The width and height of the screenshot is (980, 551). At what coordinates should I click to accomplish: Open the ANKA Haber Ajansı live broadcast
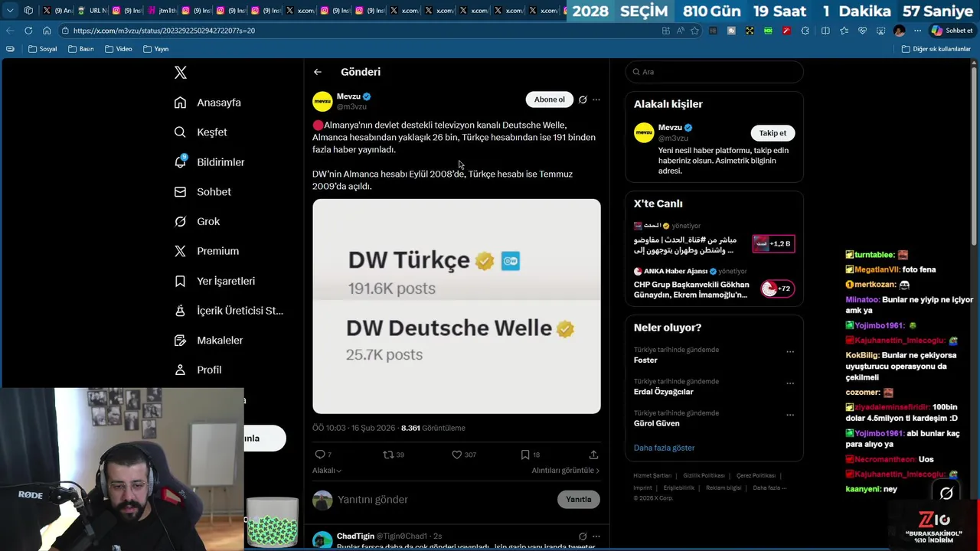tap(714, 285)
